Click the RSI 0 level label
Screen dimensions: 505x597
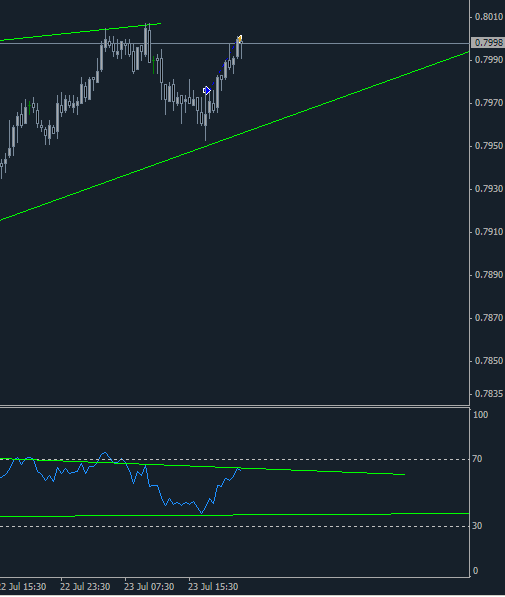(475, 571)
